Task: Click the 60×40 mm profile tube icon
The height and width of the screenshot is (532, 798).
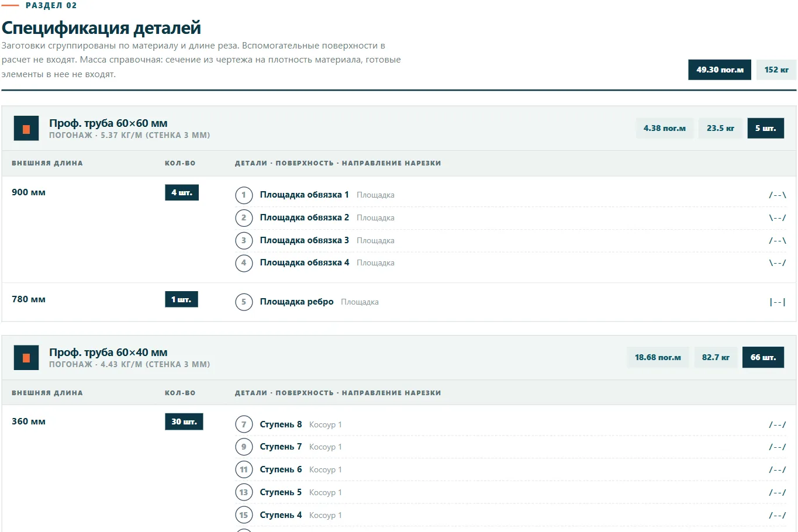Action: coord(26,358)
